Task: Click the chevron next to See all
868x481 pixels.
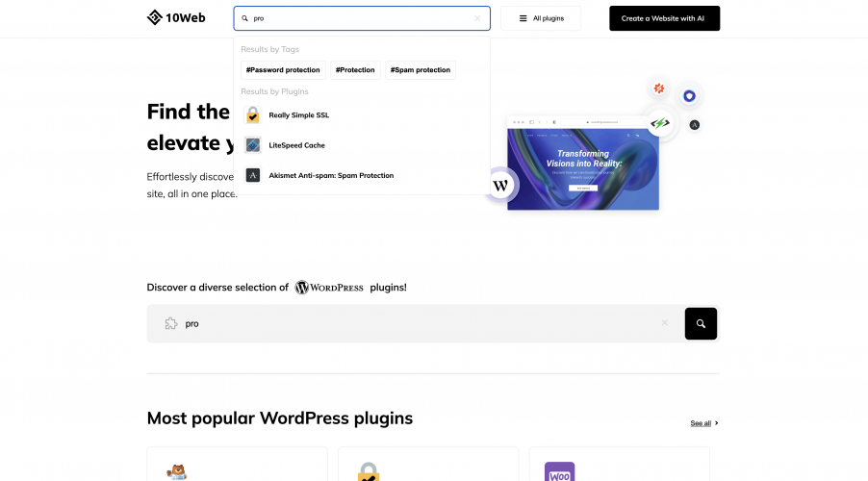Action: click(x=716, y=423)
